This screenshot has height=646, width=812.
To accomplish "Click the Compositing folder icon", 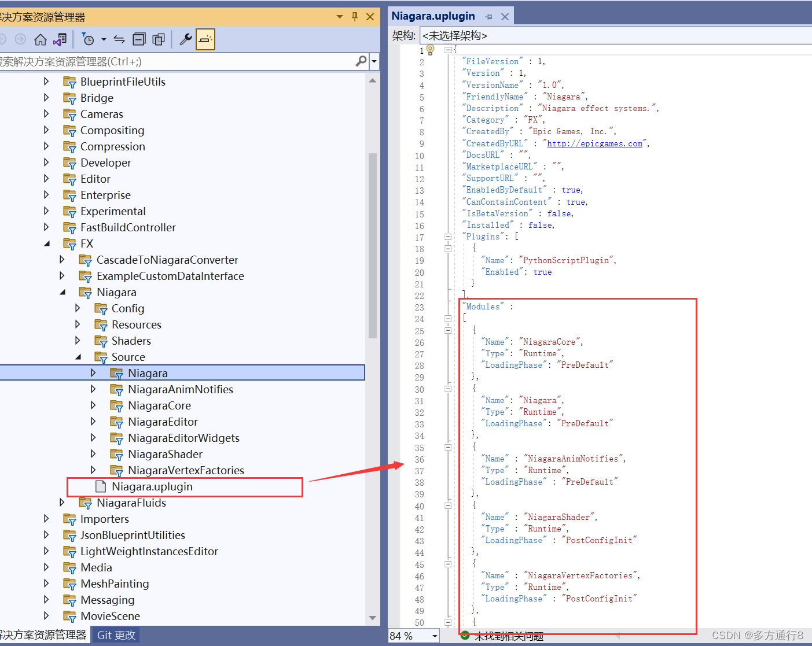I will point(70,131).
